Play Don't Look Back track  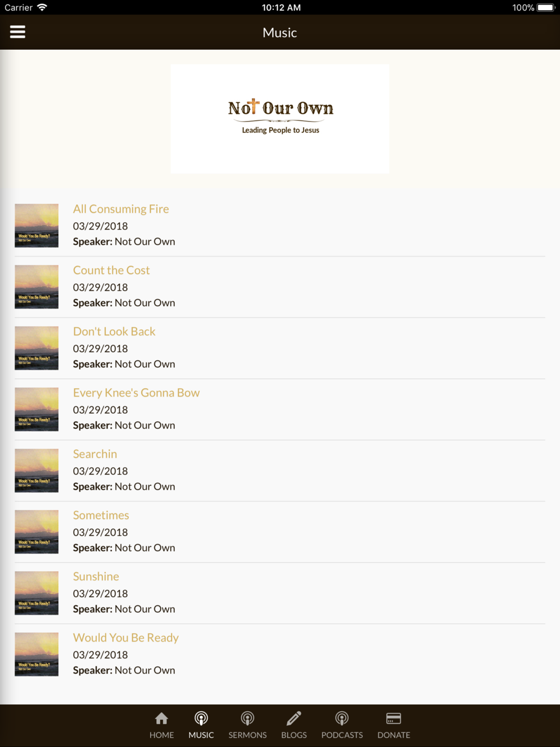(x=114, y=332)
